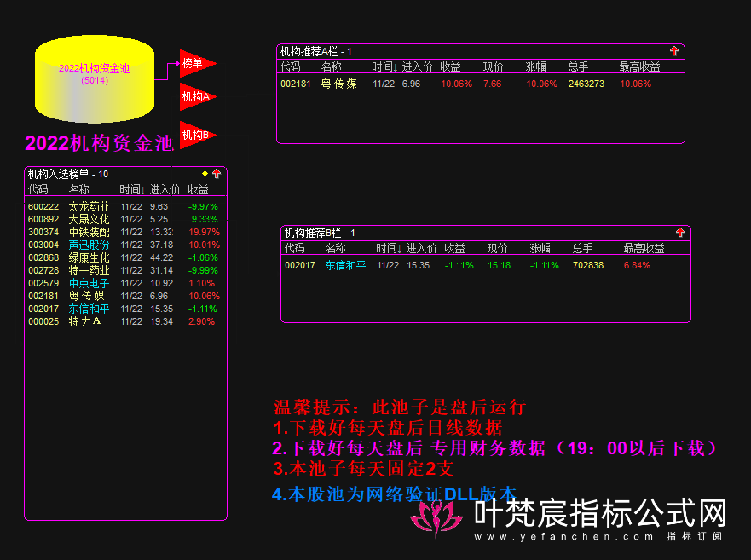
Task: Click the 机构入选榜单 - 10 panel title
Action: click(x=68, y=174)
